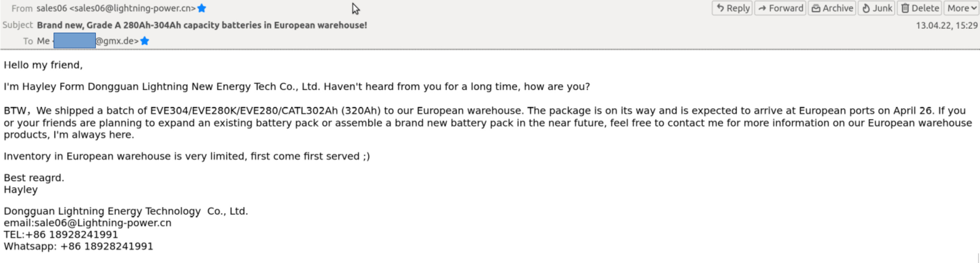Image resolution: width=980 pixels, height=263 pixels.
Task: Click the junk flame icon
Action: pos(866,9)
